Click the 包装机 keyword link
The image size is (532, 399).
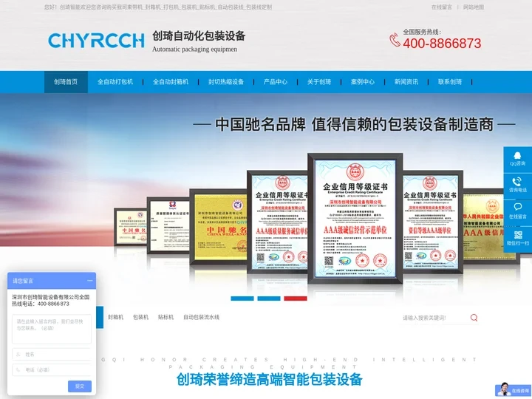coord(140,317)
